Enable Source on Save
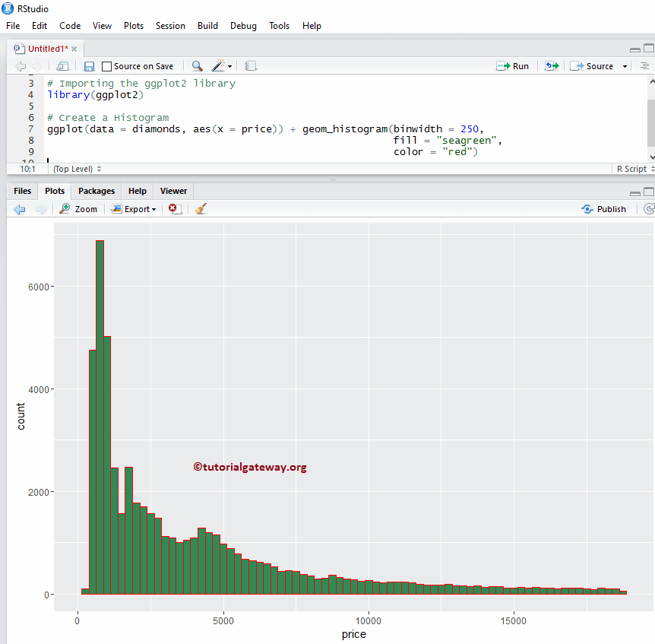The width and height of the screenshot is (655, 644). pos(106,65)
